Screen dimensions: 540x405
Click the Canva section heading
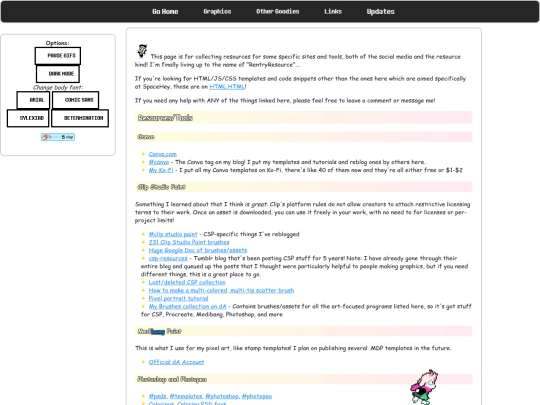(x=146, y=137)
